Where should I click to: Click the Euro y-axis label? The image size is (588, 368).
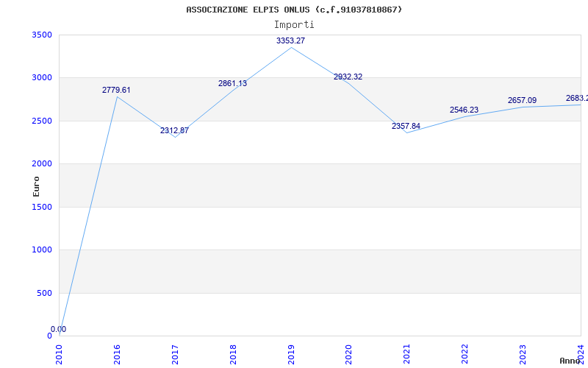click(36, 187)
